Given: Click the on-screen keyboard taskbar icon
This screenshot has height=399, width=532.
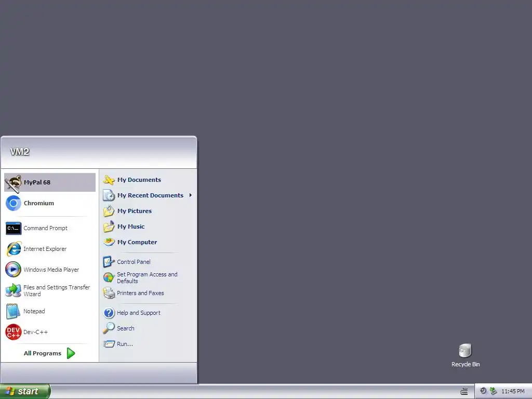Looking at the screenshot, I should [x=464, y=392].
